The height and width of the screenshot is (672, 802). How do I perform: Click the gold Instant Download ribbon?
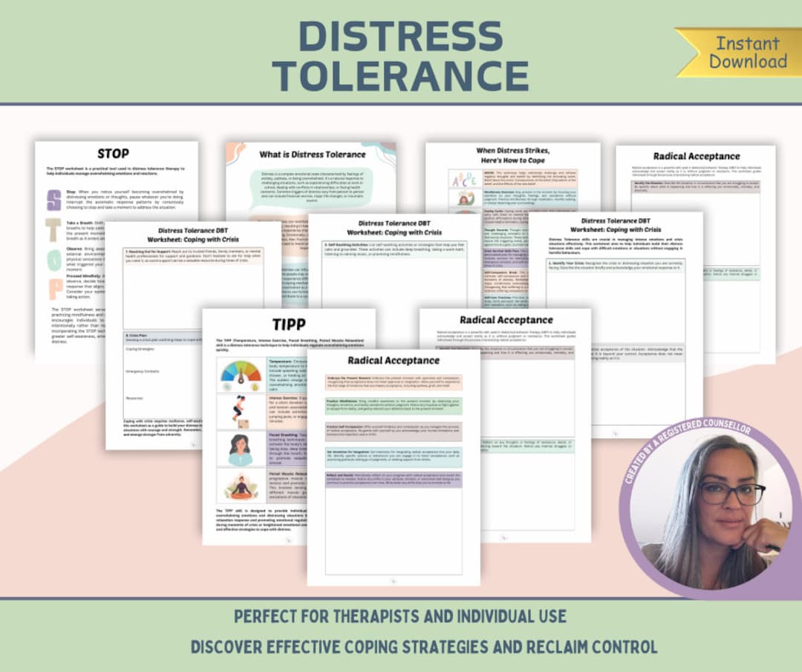739,53
